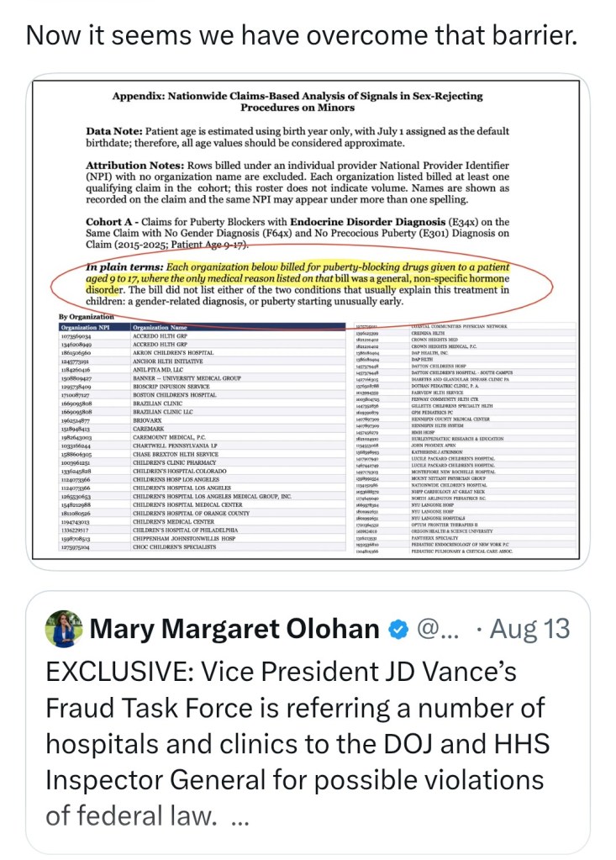
Task: Open quoted tweet text about Fraud Task Force
Action: click(297, 743)
